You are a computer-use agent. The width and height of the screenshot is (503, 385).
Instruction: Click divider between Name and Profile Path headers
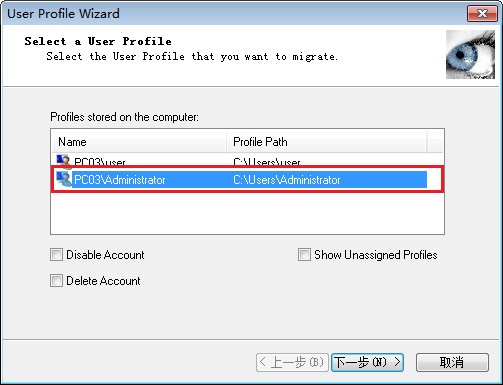(226, 142)
